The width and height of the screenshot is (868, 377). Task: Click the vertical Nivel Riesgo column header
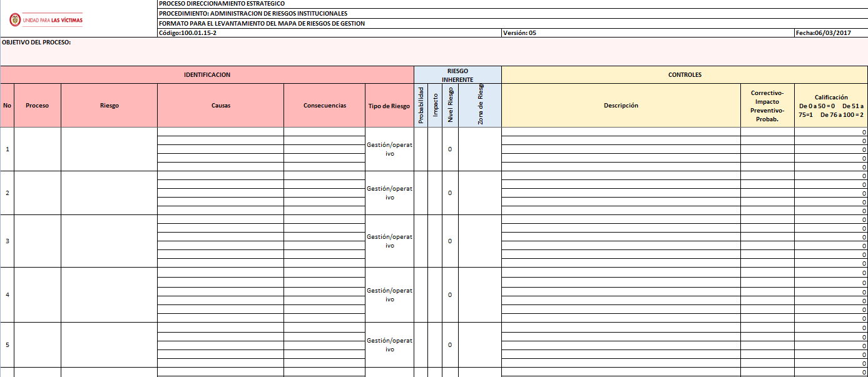[x=450, y=106]
